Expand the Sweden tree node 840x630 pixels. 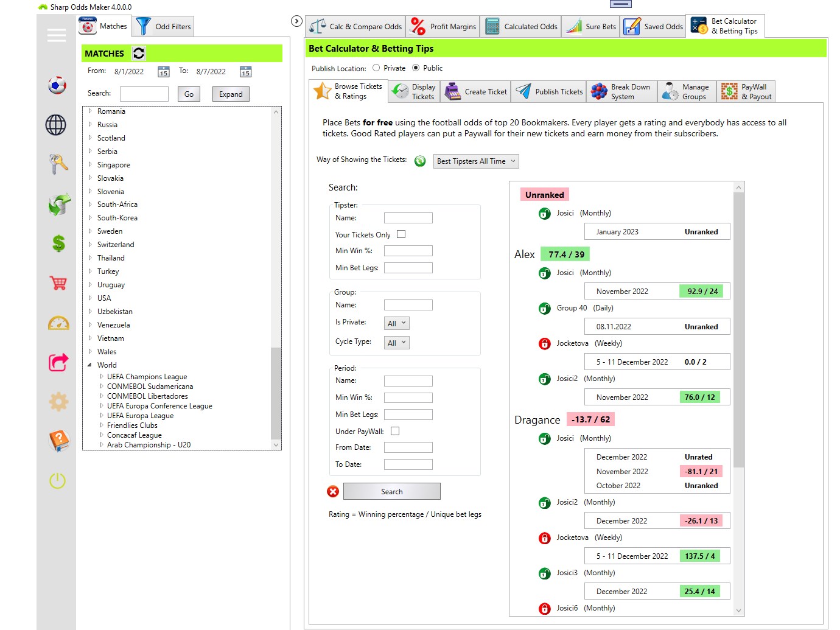[x=89, y=231]
